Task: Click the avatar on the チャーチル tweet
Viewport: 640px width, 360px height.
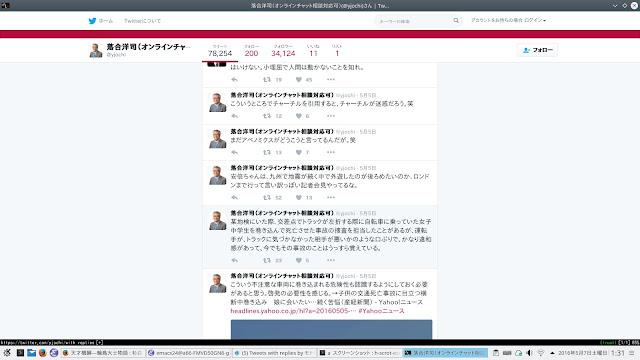Action: point(218,102)
